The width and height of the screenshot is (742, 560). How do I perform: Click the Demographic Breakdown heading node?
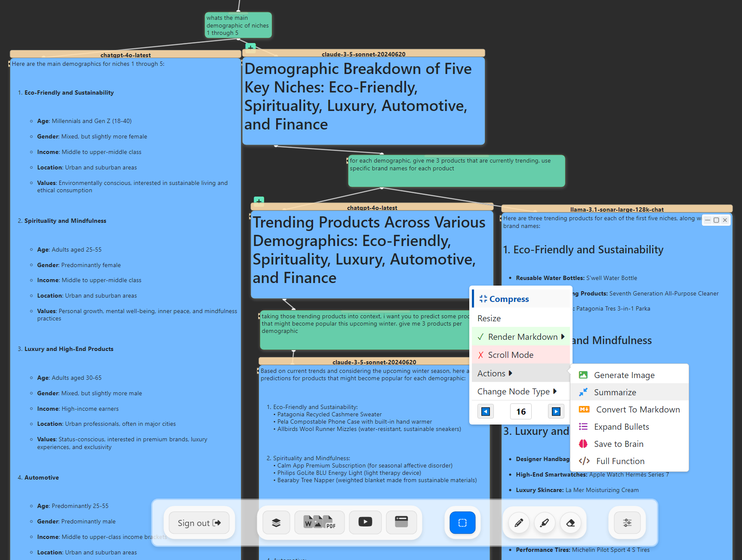(x=363, y=101)
